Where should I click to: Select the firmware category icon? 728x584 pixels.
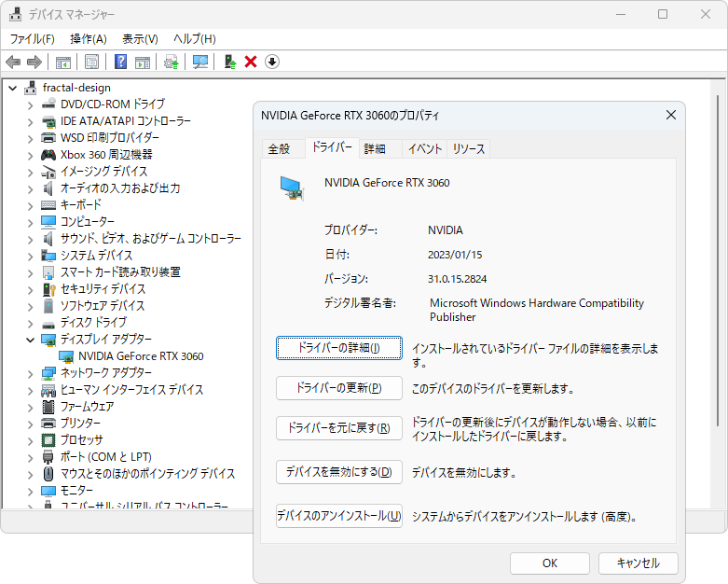click(48, 407)
